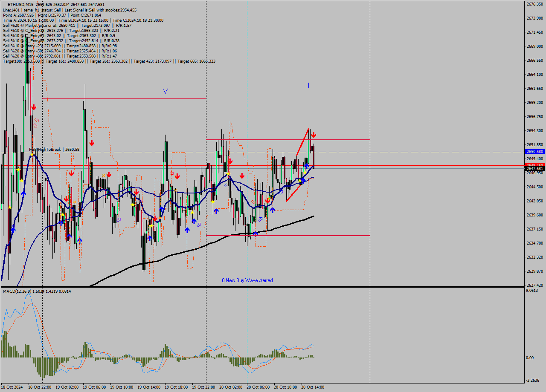The image size is (546, 392).
Task: Click the '20 Oct 14:00' time axis label
Action: (x=313, y=387)
